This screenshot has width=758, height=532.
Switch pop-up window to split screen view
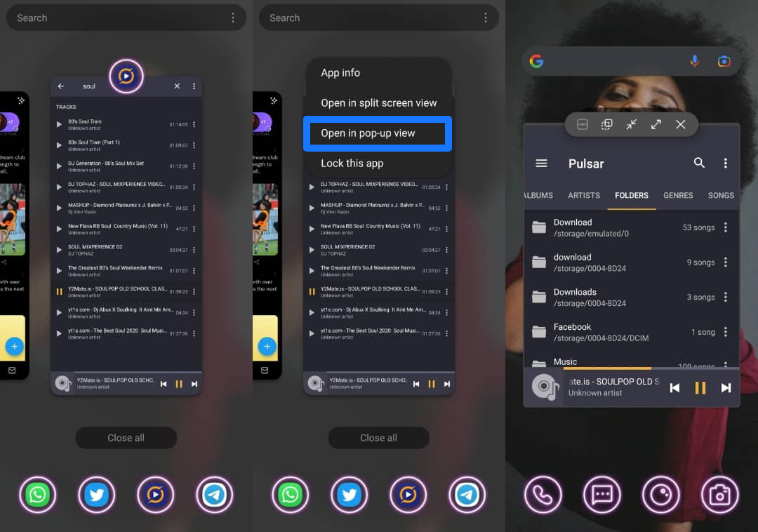coord(583,125)
